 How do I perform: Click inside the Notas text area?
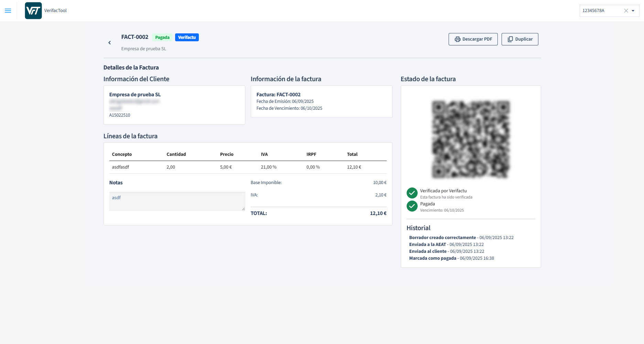tap(177, 201)
